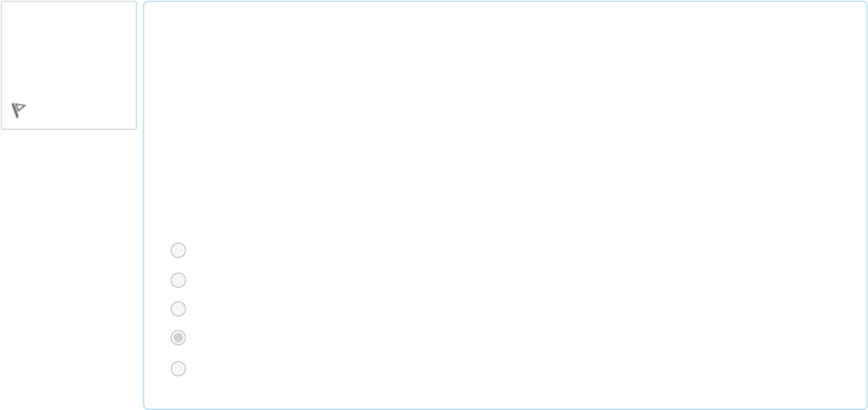Mark the last answer choice circle
The height and width of the screenshot is (410, 868).
click(179, 369)
